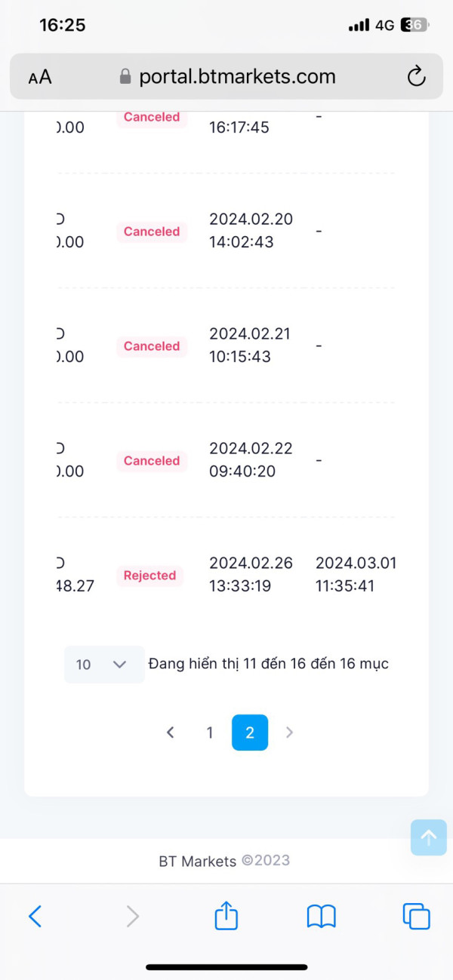
Task: Click the next page right chevron
Action: pyautogui.click(x=289, y=733)
